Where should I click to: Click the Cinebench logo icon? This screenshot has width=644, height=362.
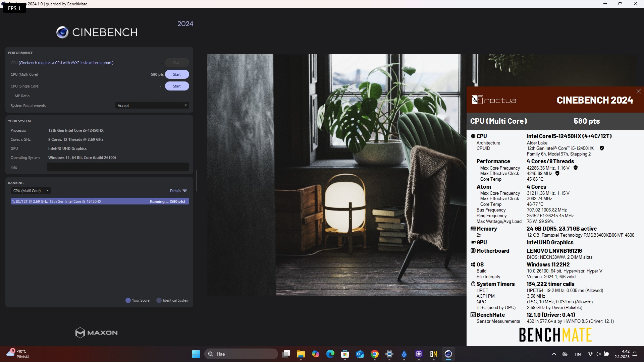tap(62, 32)
